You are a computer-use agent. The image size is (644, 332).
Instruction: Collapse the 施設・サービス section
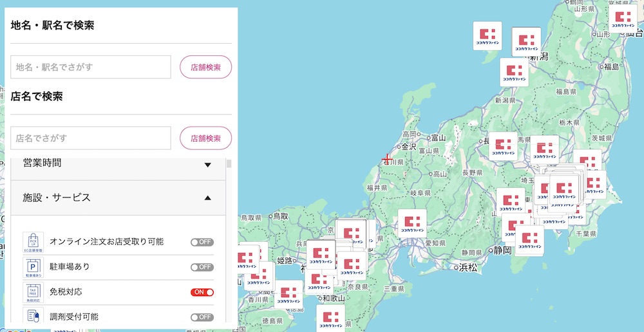click(x=118, y=198)
